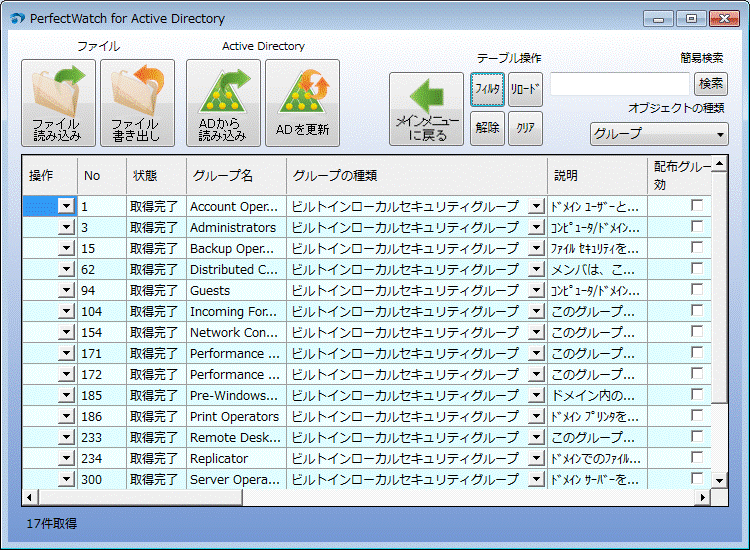
Task: Click the クリア button
Action: coord(525,128)
